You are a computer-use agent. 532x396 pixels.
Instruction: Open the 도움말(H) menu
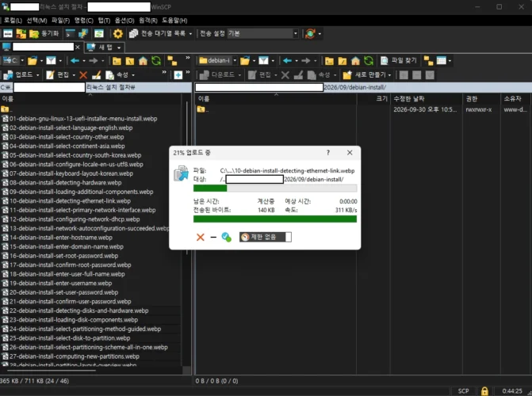click(174, 21)
